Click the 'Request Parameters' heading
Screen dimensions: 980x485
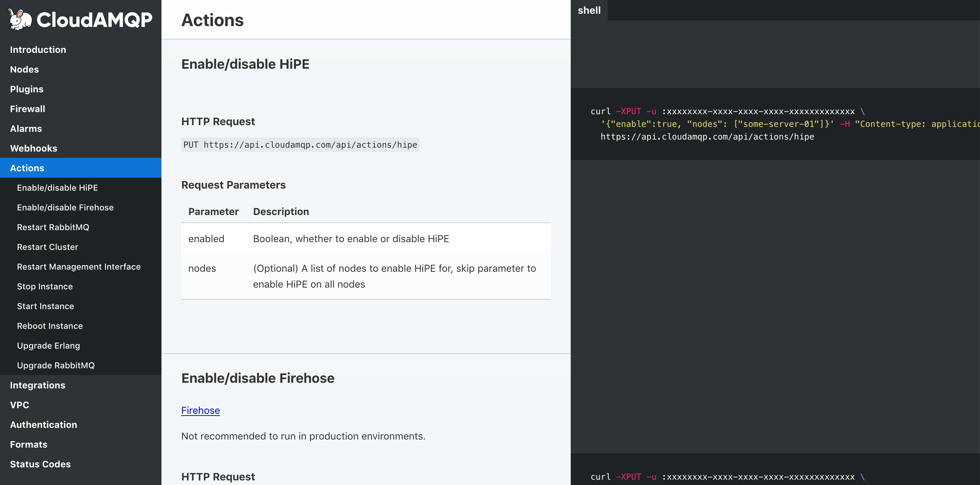click(x=234, y=185)
